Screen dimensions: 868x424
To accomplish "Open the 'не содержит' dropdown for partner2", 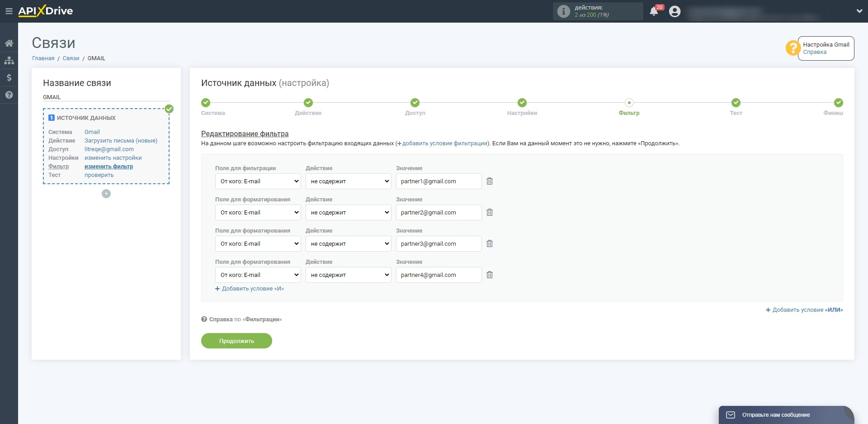I will click(349, 212).
